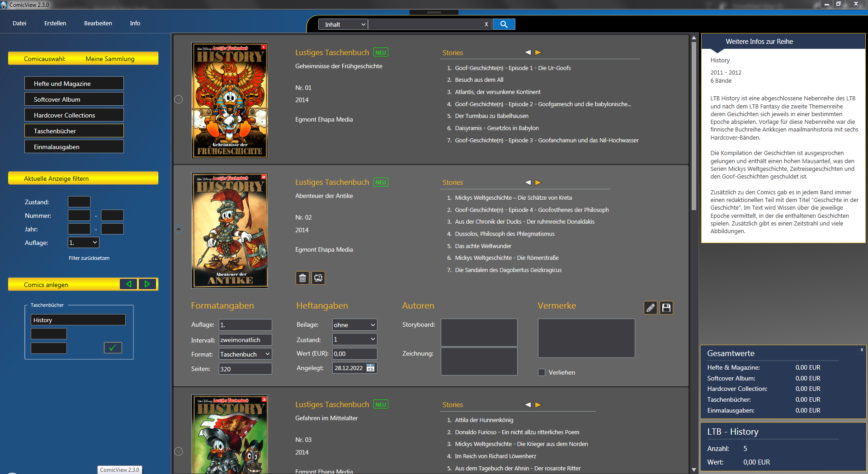This screenshot has width=868, height=474.
Task: Open the Bearbeiten menu
Action: 98,23
